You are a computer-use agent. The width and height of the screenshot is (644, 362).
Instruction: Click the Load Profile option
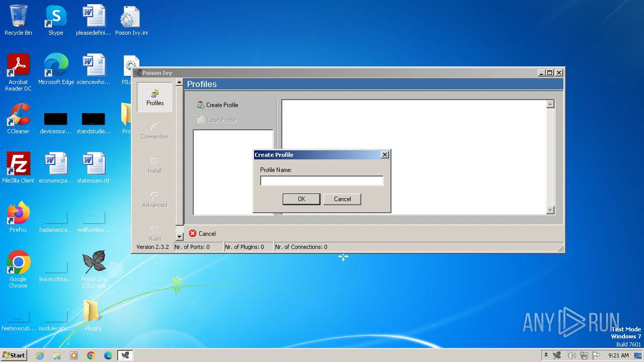pos(216,120)
